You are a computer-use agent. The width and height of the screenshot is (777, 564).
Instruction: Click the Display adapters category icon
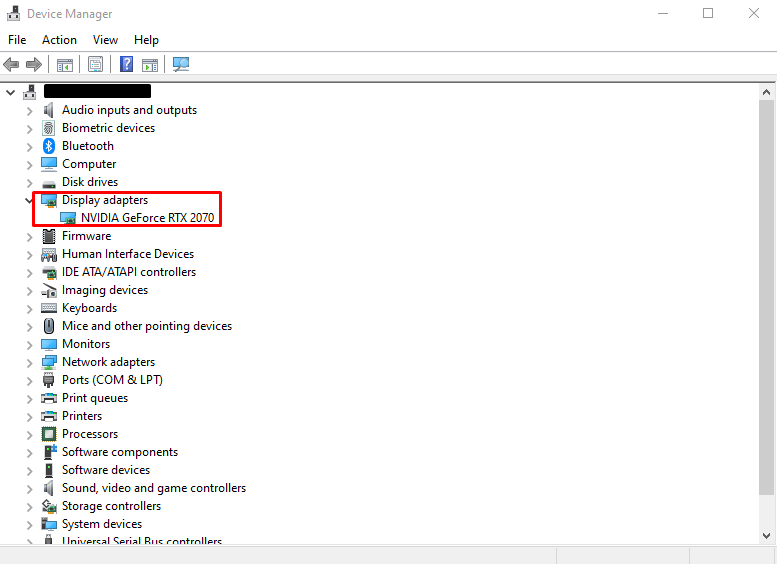tap(49, 200)
